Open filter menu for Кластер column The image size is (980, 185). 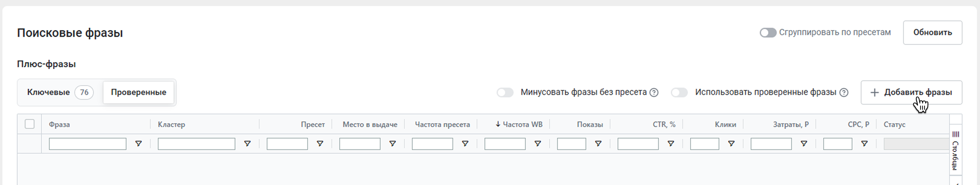pyautogui.click(x=247, y=144)
